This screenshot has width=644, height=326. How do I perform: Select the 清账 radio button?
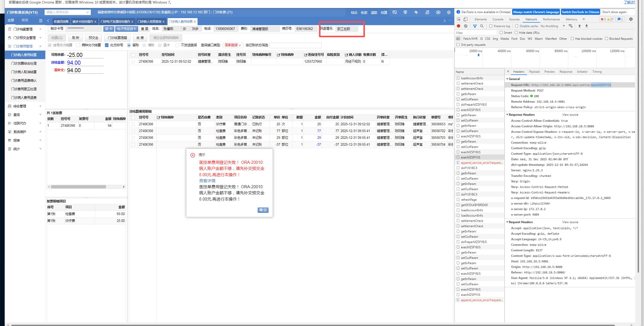click(144, 45)
